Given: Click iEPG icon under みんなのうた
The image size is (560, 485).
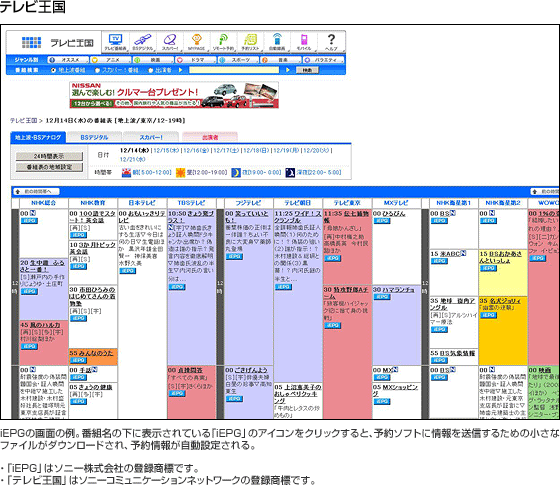Looking at the screenshot, I should [79, 360].
